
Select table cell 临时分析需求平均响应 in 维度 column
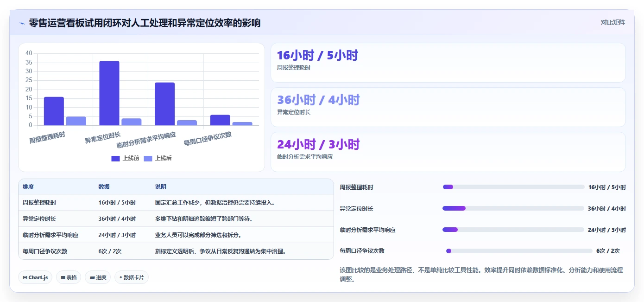[51, 235]
